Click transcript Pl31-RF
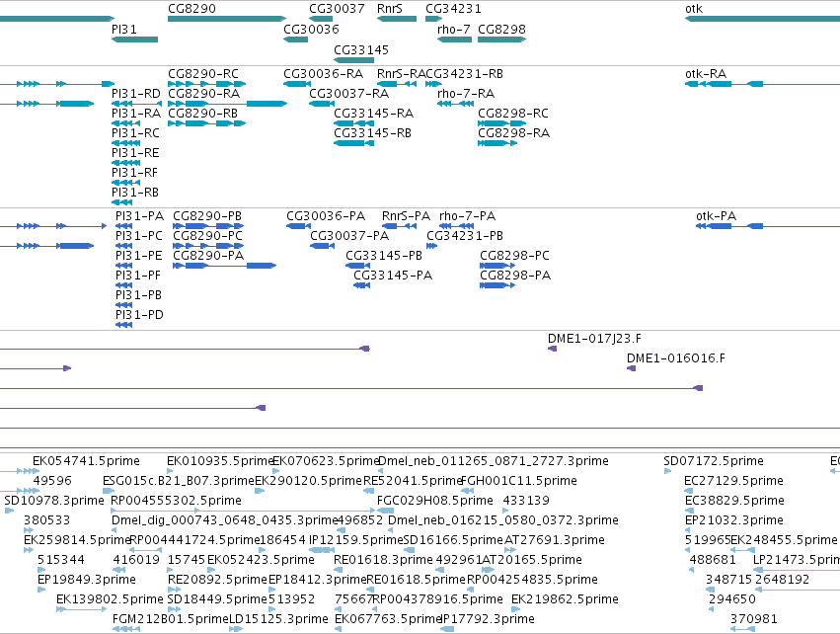This screenshot has width=840, height=634. click(126, 183)
